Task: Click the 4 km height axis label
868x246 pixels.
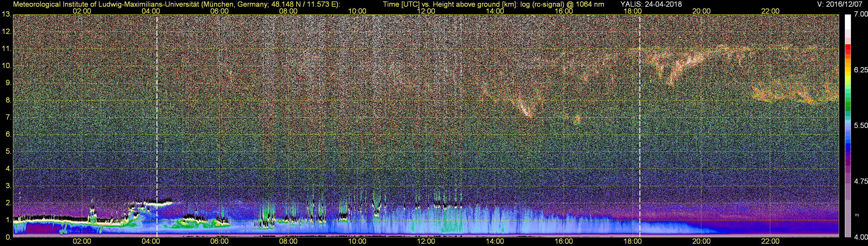Action: (x=8, y=168)
